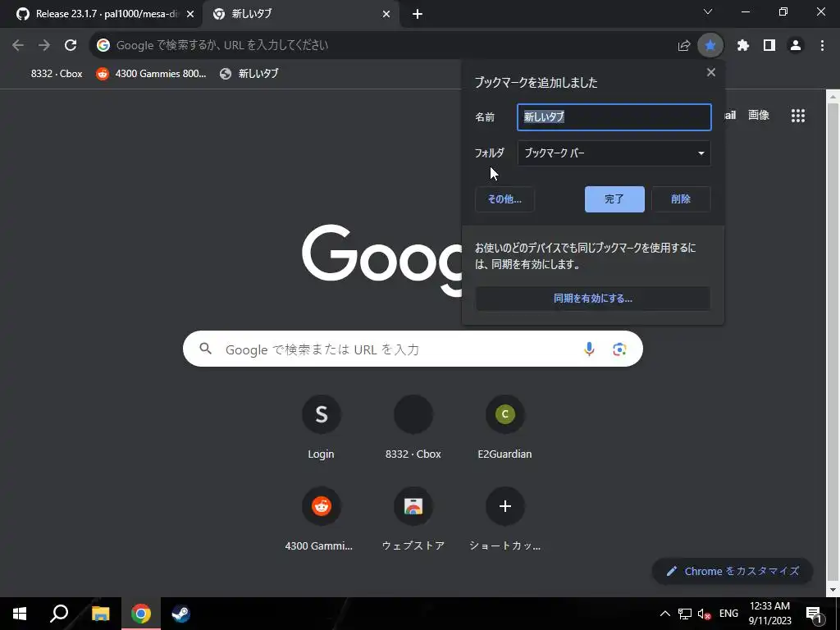
Task: Click the Google search box
Action: click(413, 349)
